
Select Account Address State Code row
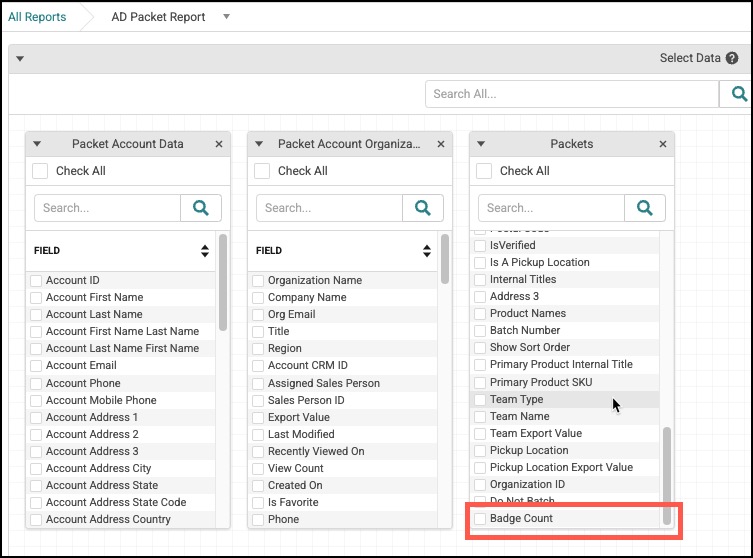coord(121,502)
